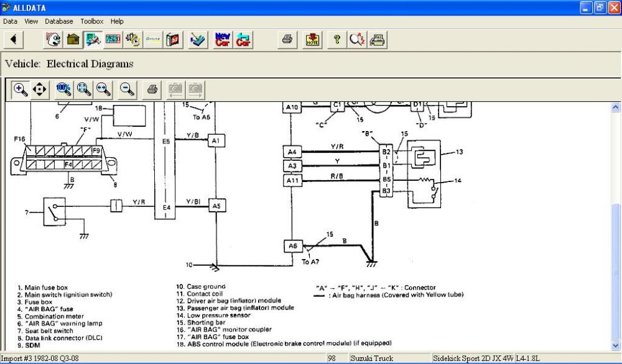Screen dimensions: 622x364
Task: Click the house/home toolbar icon
Action: (73, 39)
